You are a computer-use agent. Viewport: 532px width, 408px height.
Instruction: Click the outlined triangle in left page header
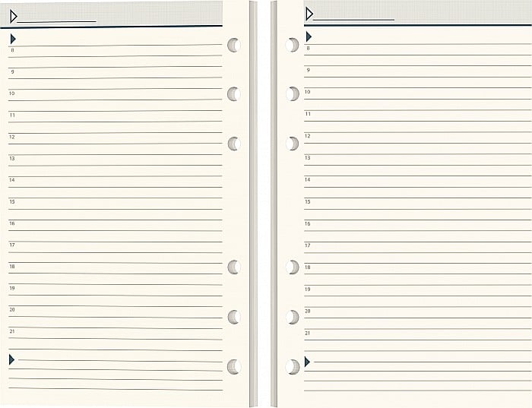coord(14,16)
